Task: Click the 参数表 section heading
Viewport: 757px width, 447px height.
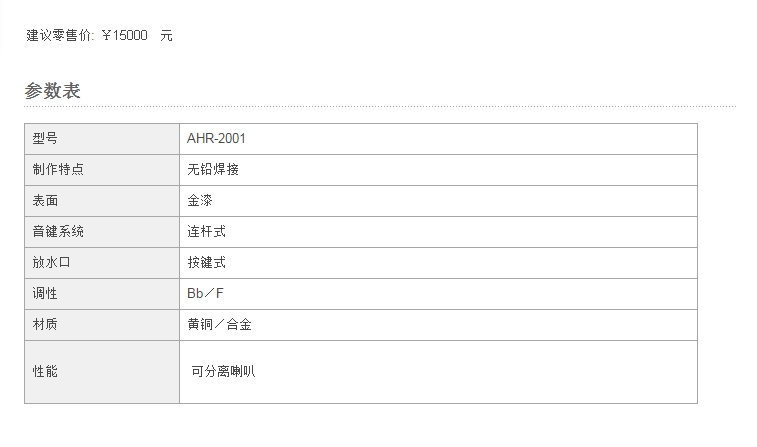Action: click(x=52, y=91)
